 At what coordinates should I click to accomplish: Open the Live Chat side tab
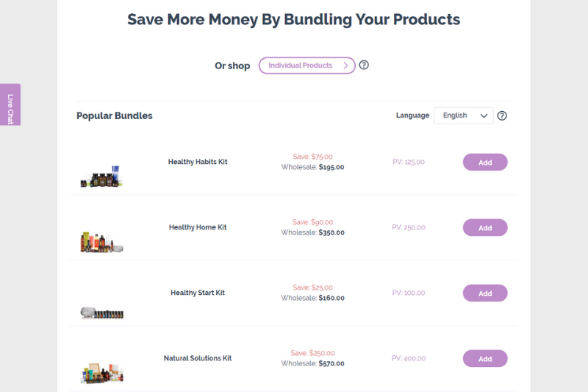click(10, 104)
